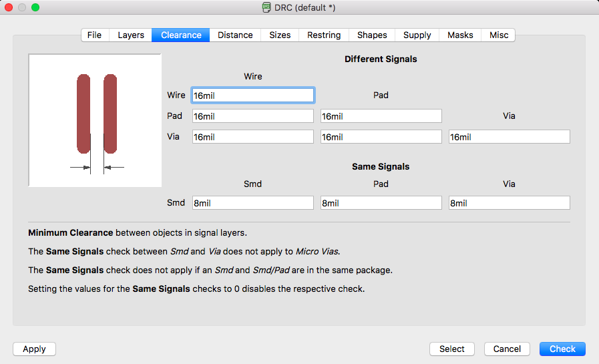Screen dimensions: 599x364
Task: Switch to the File tab
Action: (x=95, y=35)
